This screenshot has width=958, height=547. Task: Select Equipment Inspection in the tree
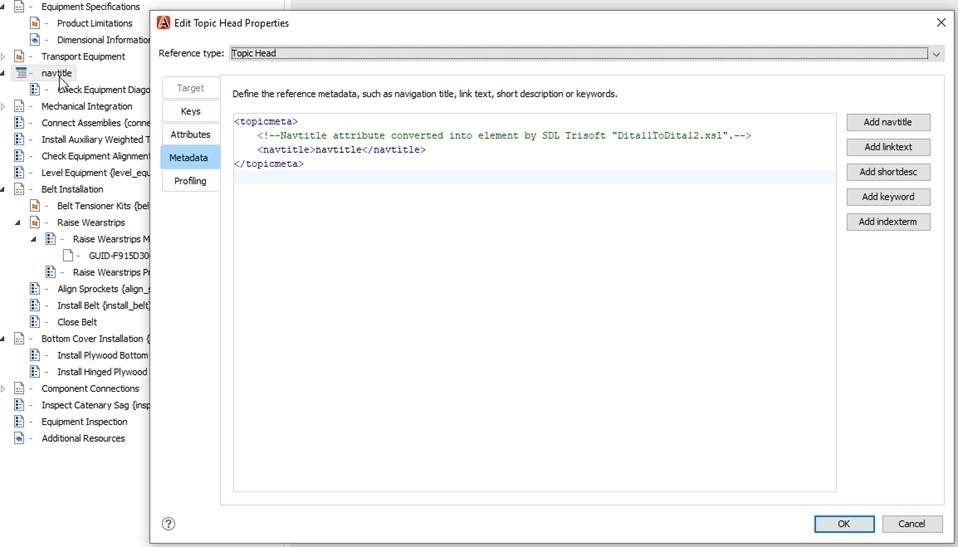coord(84,422)
